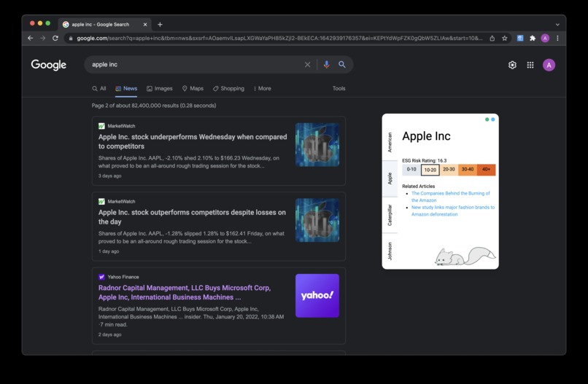The height and width of the screenshot is (384, 588).
Task: Switch to the All results tab
Action: click(x=99, y=88)
